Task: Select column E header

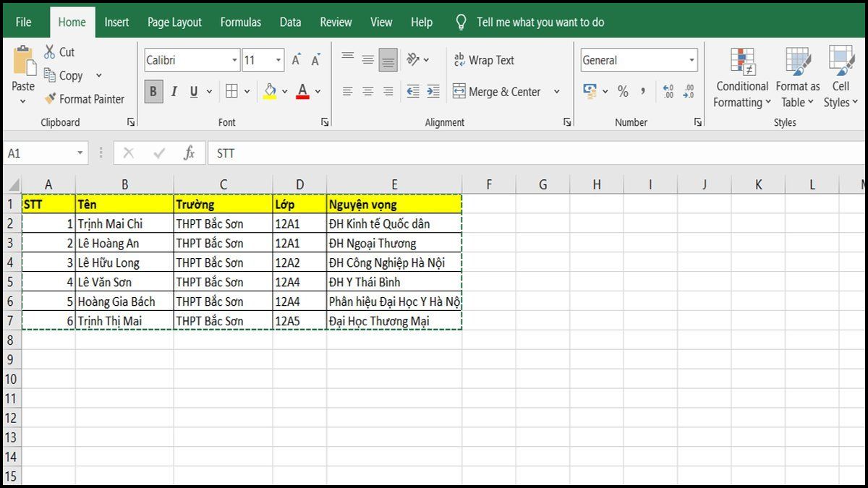Action: tap(394, 184)
